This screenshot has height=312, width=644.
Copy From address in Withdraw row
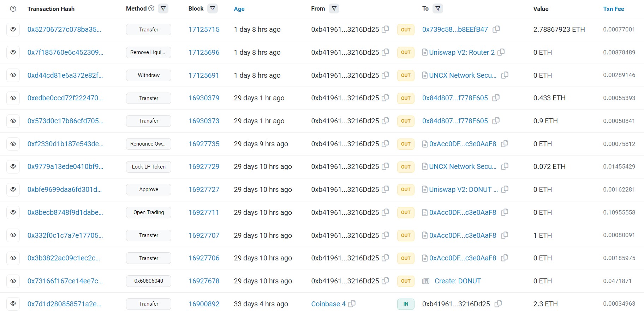point(386,75)
